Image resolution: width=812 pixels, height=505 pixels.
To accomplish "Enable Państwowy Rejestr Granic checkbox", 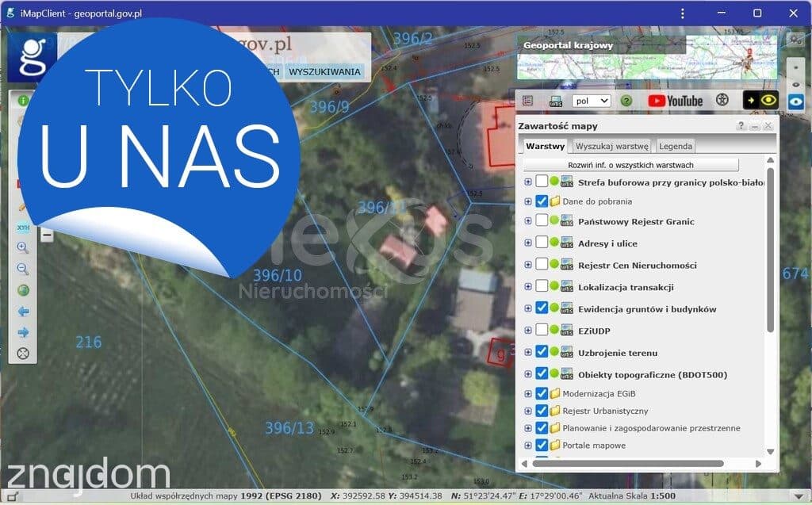I will pyautogui.click(x=542, y=220).
